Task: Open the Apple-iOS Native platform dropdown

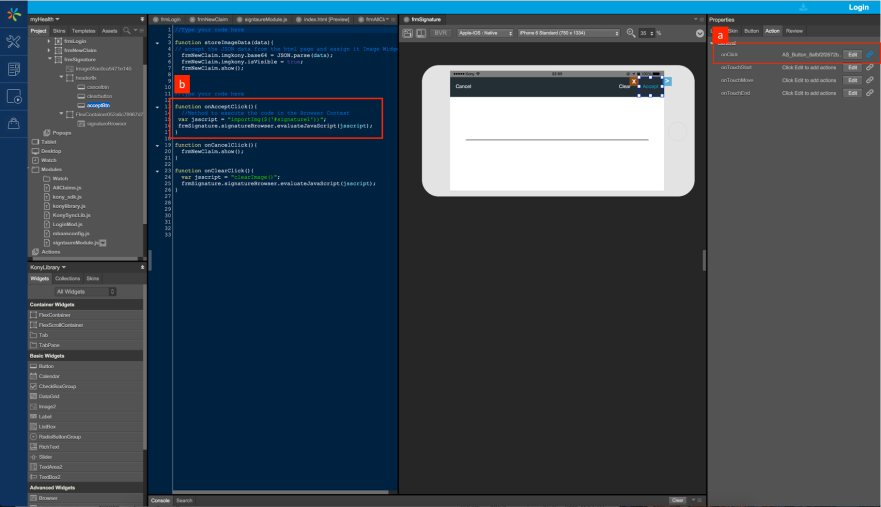Action: click(x=481, y=33)
